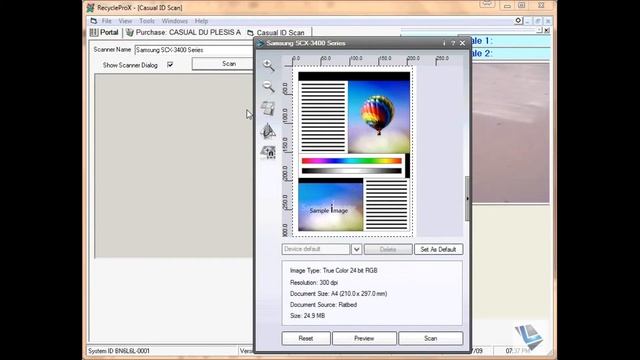Click the hot air balloon preview image

pyautogui.click(x=379, y=117)
